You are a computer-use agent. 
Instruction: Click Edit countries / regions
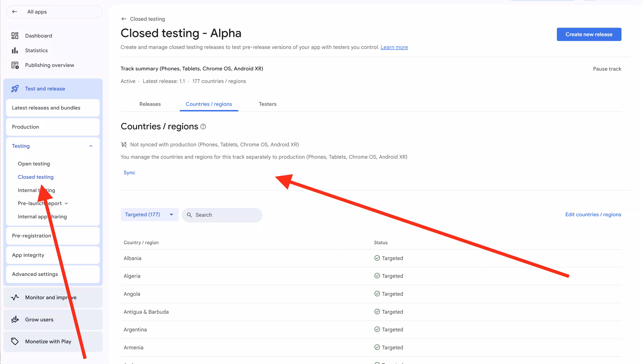[x=593, y=214]
